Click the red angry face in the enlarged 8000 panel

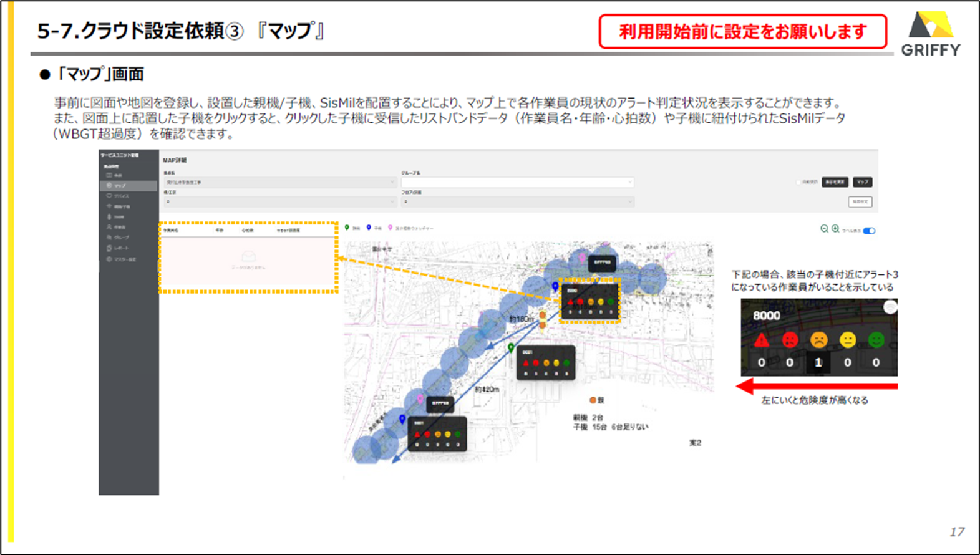pos(790,340)
